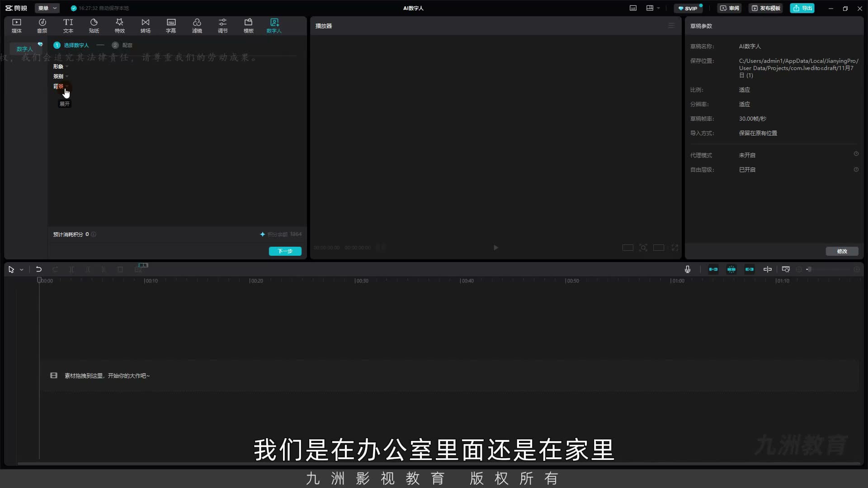868x488 pixels.
Task: Open the 文本 (Text) panel
Action: pos(68,26)
